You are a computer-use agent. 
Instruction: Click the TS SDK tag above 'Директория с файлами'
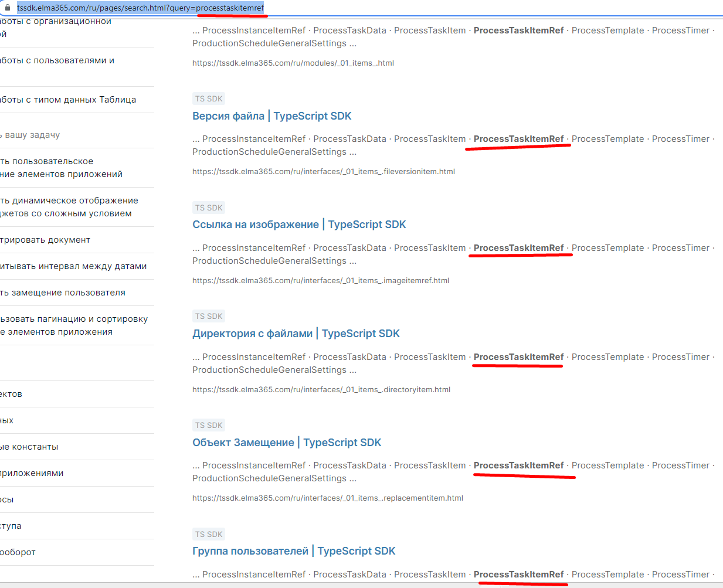tap(209, 316)
